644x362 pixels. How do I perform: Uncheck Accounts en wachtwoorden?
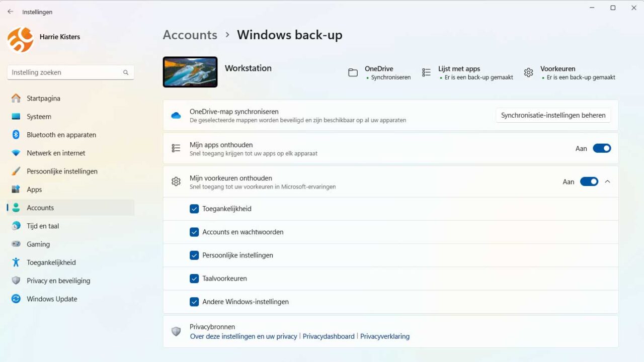[x=194, y=232]
